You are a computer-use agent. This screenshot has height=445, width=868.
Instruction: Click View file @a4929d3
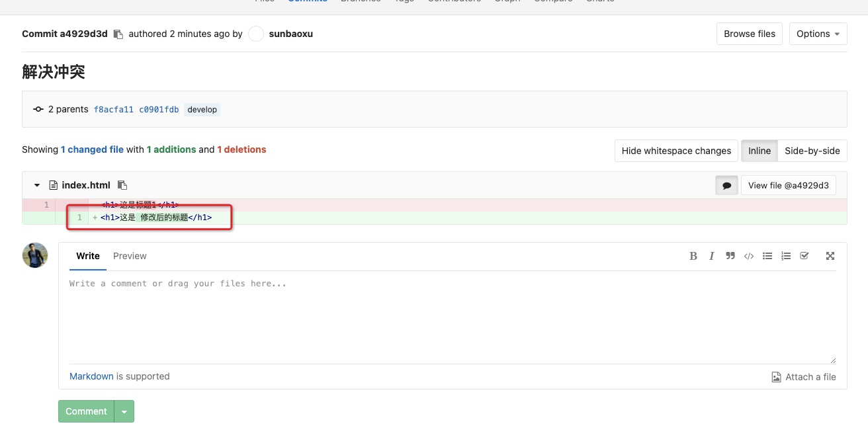coord(789,186)
